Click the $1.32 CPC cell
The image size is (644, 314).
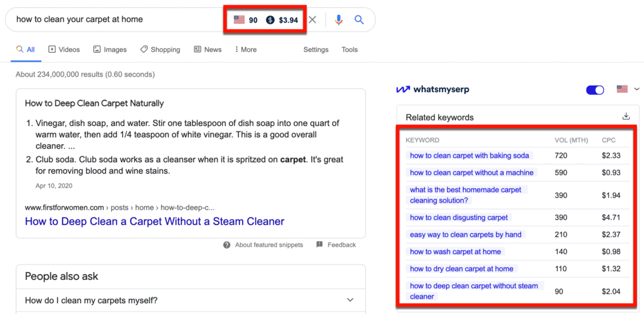[x=611, y=269]
